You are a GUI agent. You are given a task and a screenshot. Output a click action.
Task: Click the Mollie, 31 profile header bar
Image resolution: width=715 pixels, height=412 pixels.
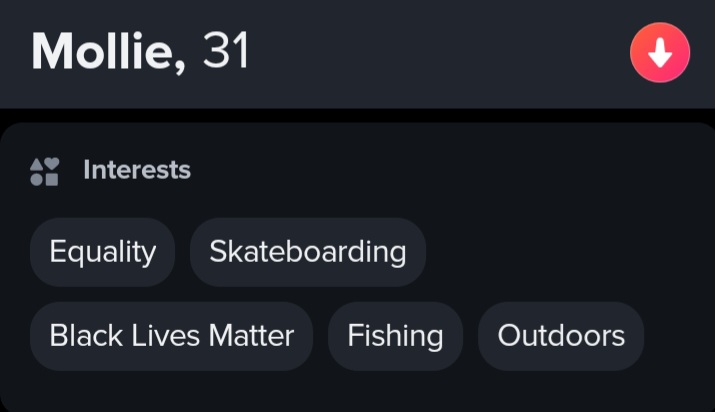[x=400, y=53]
